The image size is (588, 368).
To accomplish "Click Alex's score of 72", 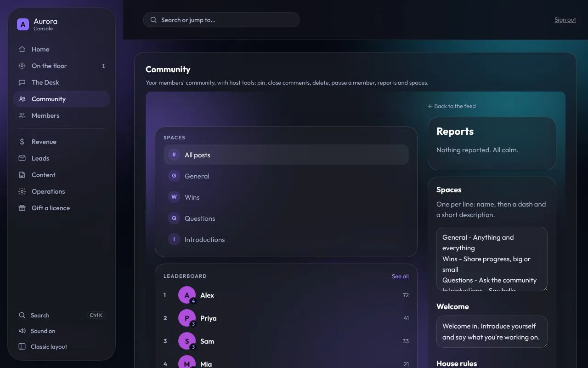I will 406,295.
